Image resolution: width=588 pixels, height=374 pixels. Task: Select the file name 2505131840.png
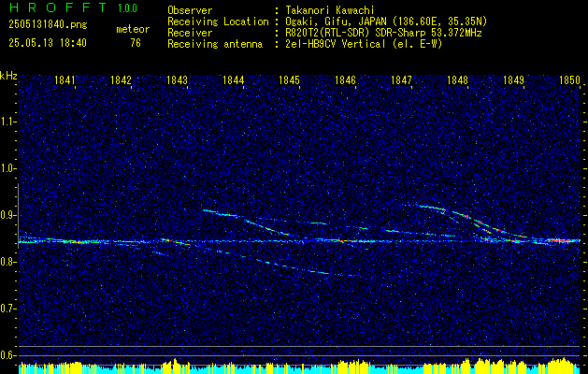click(48, 25)
